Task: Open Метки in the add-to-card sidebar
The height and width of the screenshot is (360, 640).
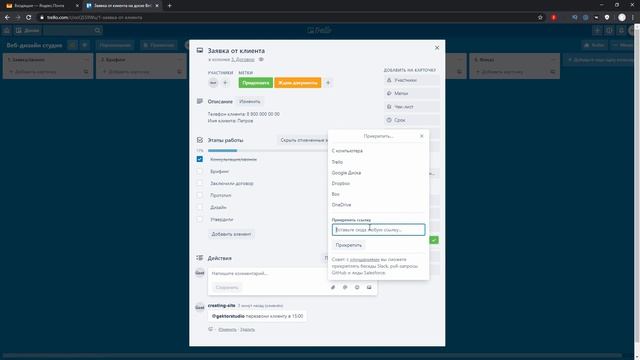Action: pos(411,93)
